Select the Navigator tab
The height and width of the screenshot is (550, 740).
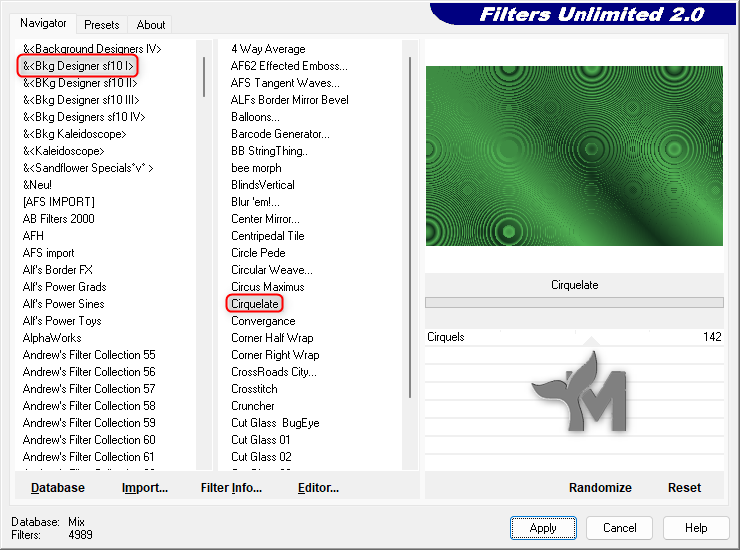44,23
